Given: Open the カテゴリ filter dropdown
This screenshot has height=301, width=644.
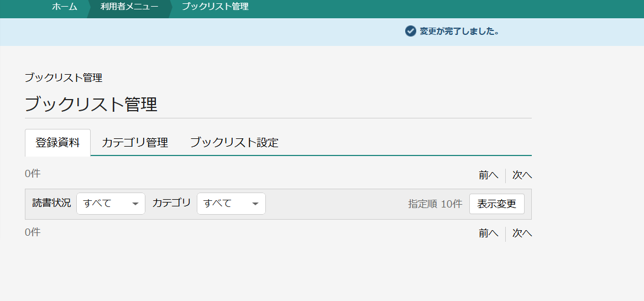Looking at the screenshot, I should pyautogui.click(x=231, y=204).
